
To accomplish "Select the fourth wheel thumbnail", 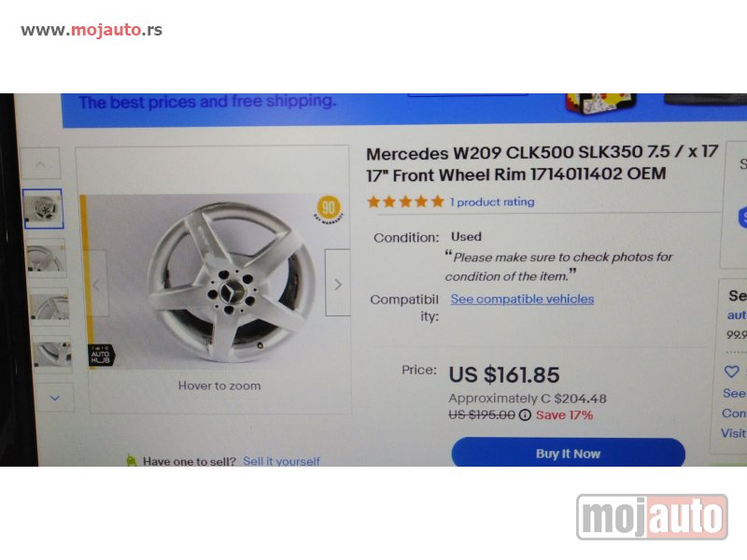I will [53, 355].
